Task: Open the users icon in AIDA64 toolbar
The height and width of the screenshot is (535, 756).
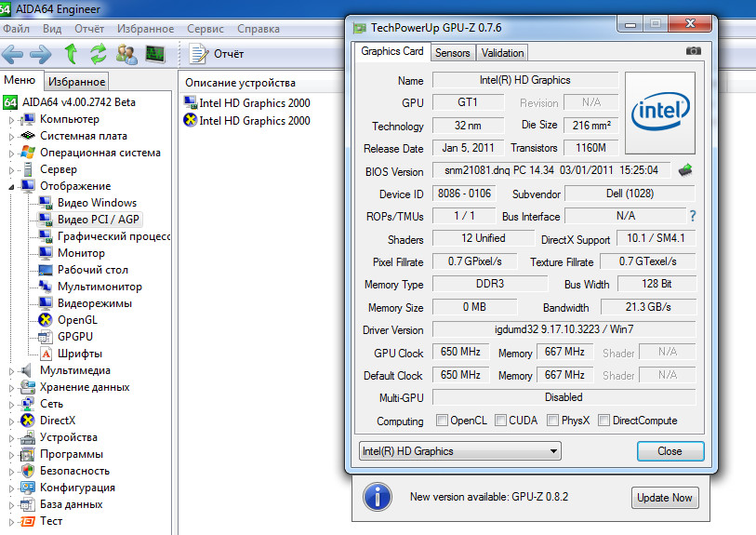Action: (126, 54)
